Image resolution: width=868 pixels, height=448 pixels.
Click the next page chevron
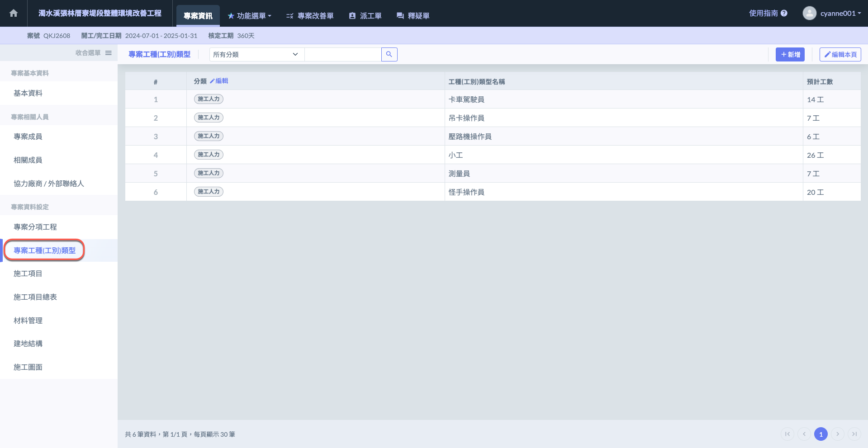coord(838,434)
